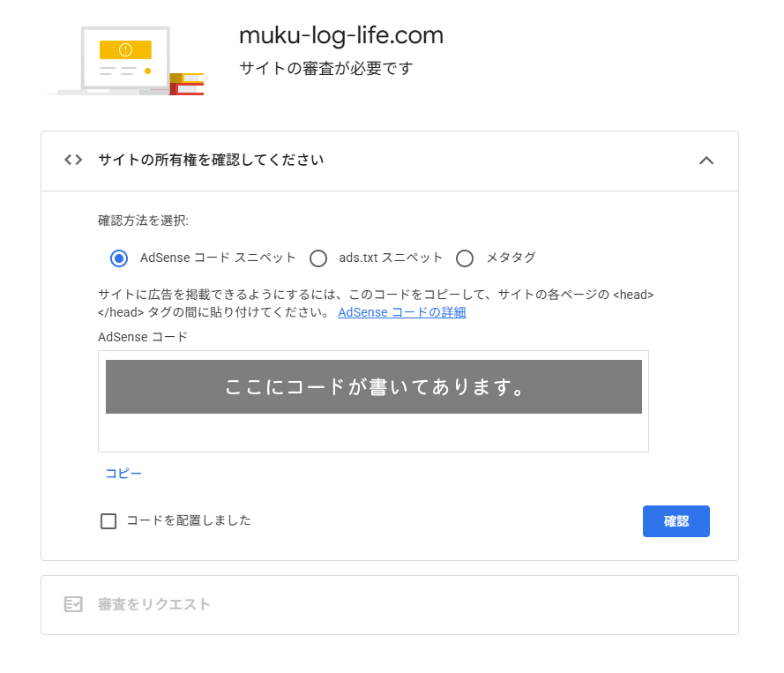This screenshot has height=673, width=784.
Task: Choose the ads.txt スニペット radio option
Action: (318, 258)
